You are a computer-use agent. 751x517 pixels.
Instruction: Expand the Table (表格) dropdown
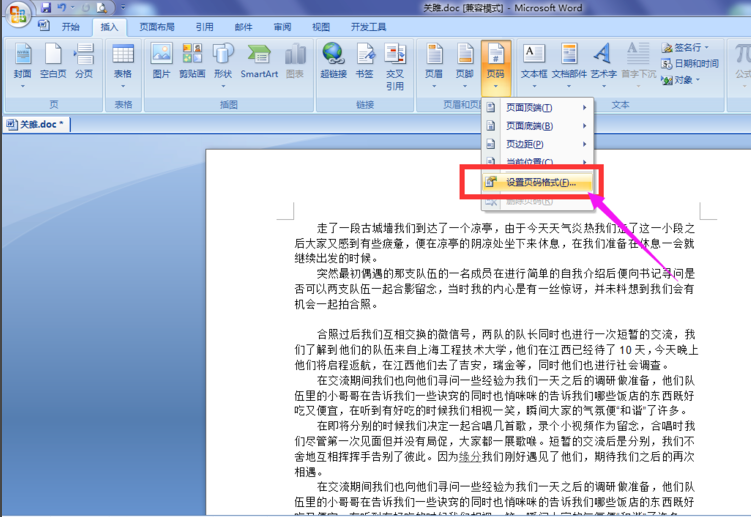tap(123, 66)
